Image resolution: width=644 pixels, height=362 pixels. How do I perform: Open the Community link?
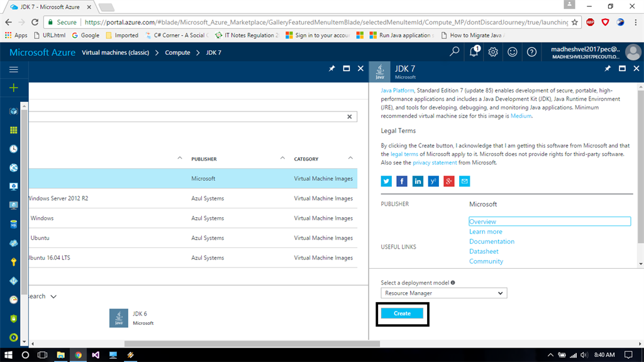click(486, 261)
